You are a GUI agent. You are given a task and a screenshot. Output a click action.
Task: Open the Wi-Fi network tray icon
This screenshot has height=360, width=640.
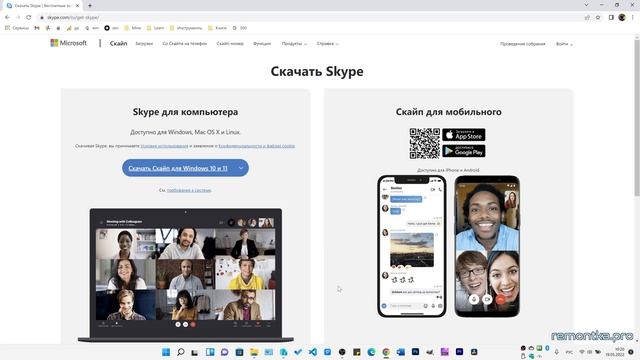[x=582, y=352]
